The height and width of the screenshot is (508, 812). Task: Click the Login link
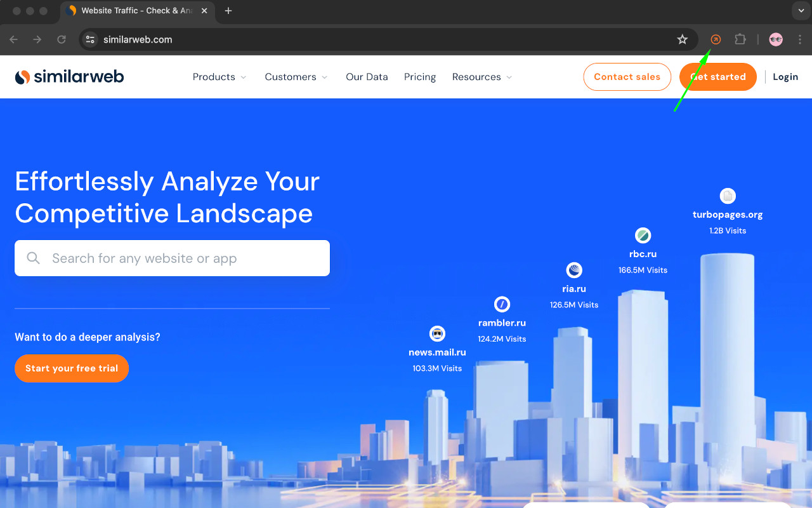coord(785,77)
